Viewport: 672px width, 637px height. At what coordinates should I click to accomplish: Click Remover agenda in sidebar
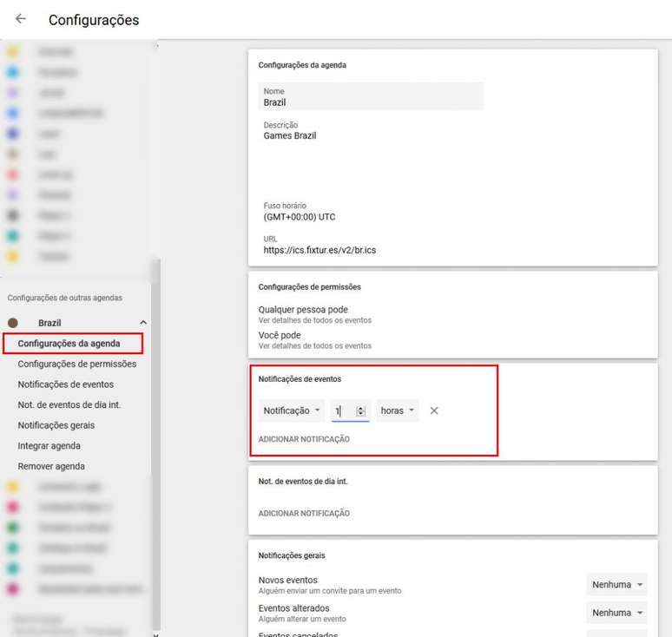[51, 466]
